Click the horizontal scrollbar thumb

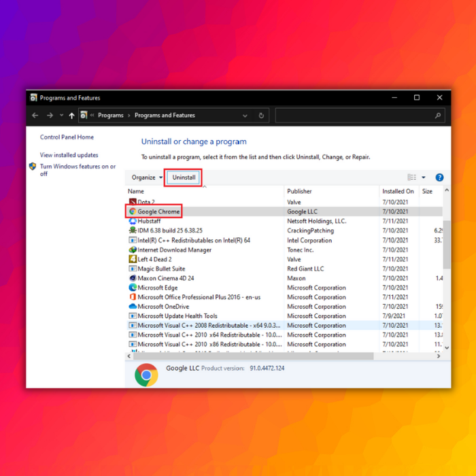click(x=253, y=356)
